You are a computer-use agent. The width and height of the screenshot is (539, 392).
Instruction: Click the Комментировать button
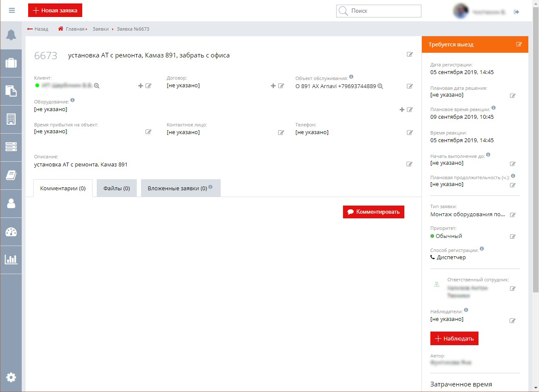tap(373, 212)
